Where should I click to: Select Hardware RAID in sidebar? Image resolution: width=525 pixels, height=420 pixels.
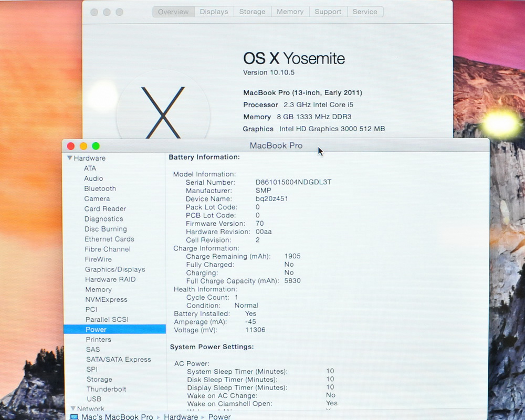point(110,279)
